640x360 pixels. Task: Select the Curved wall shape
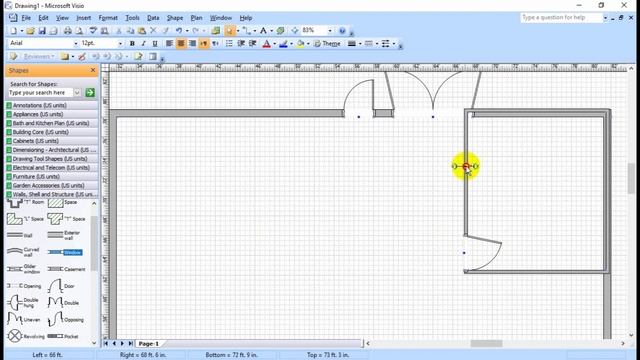[x=23, y=252]
